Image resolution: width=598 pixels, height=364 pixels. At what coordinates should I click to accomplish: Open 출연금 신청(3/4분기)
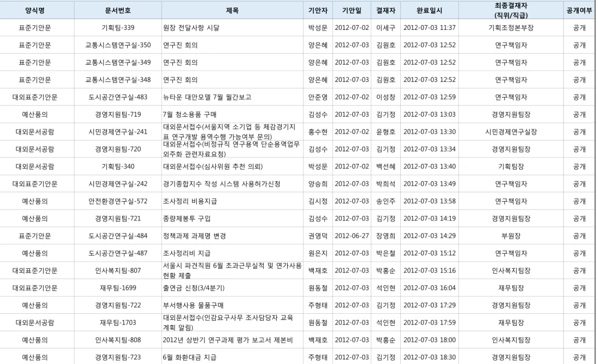tap(194, 289)
